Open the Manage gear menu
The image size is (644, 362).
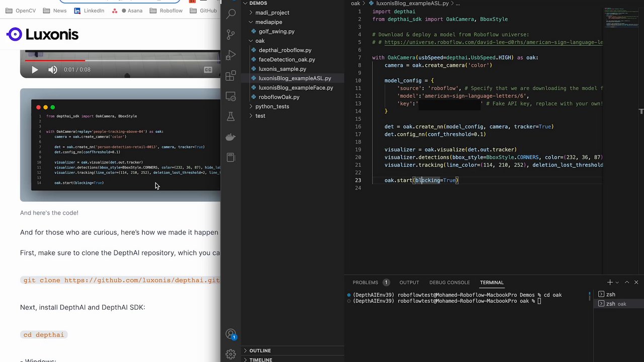231,354
